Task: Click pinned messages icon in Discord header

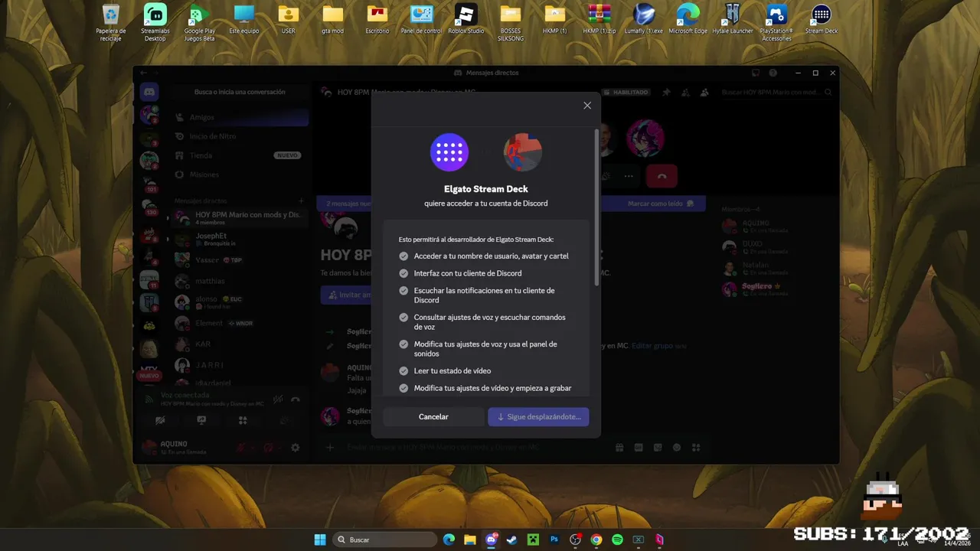Action: coord(666,92)
